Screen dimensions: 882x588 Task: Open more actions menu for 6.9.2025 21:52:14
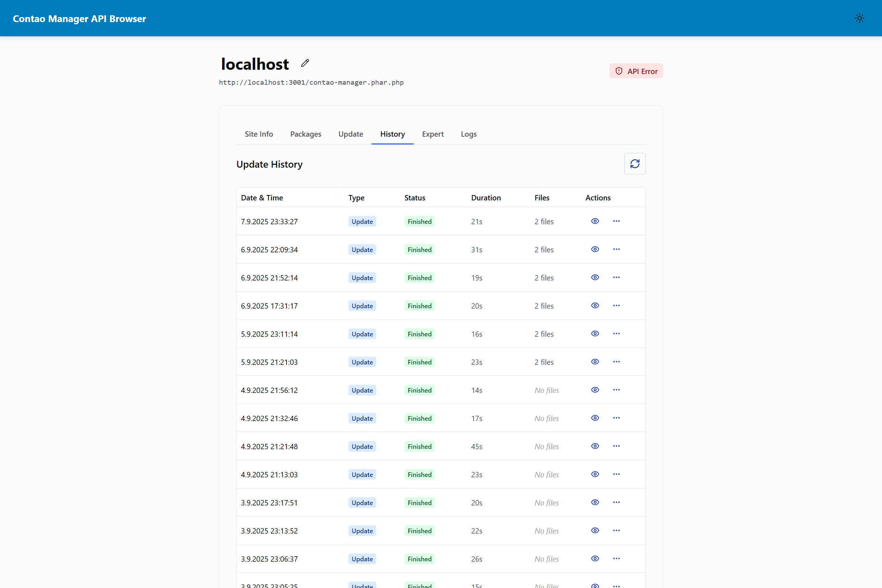pyautogui.click(x=616, y=278)
